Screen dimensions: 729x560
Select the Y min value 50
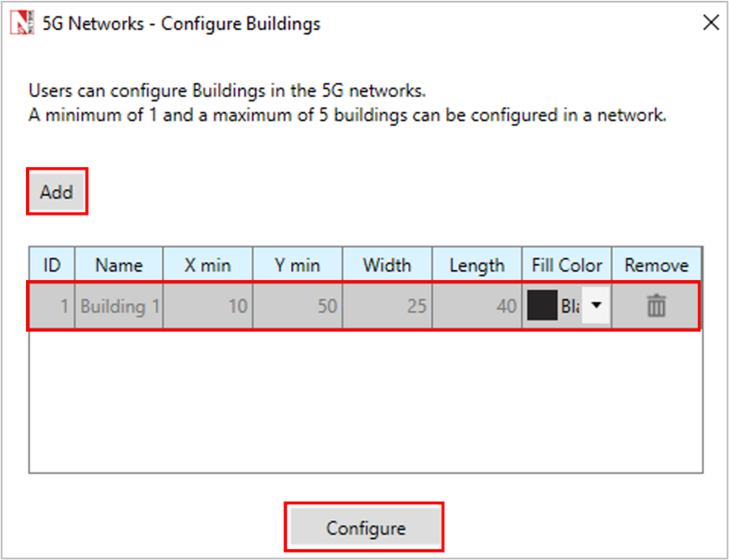[298, 307]
